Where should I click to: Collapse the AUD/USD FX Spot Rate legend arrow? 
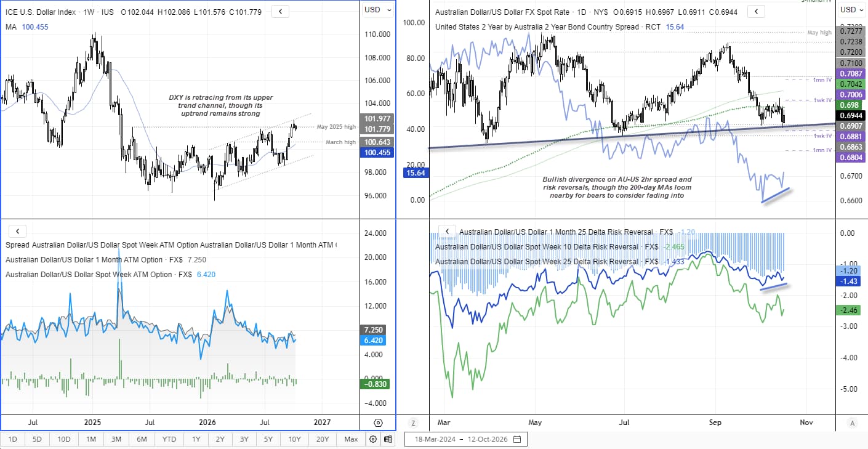757,12
